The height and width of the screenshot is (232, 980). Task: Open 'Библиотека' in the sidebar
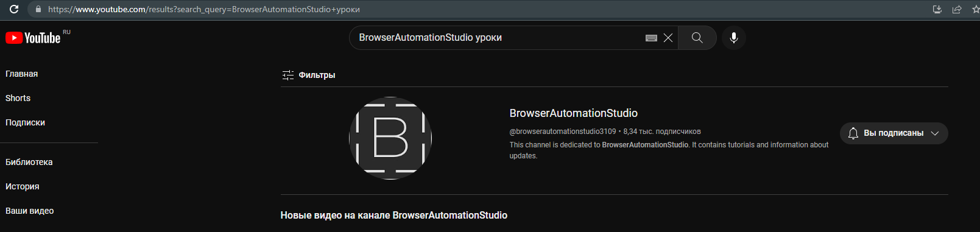[29, 162]
